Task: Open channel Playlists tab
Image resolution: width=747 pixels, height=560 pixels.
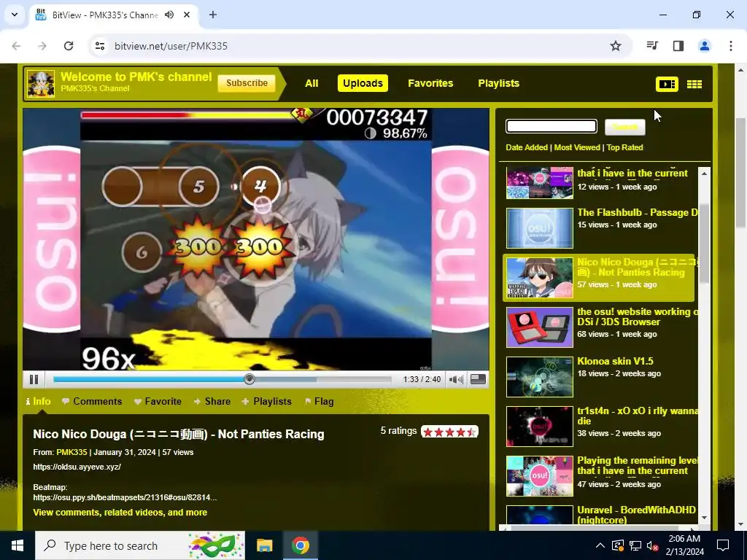Action: (x=499, y=83)
